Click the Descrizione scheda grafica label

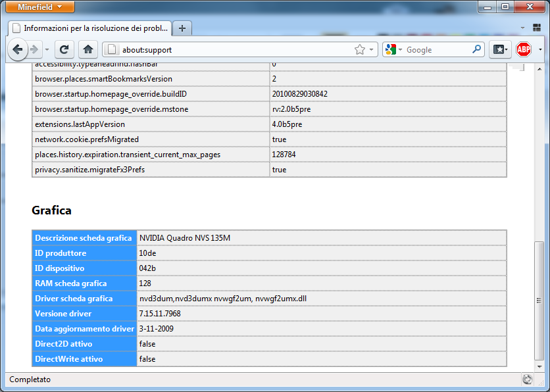83,238
